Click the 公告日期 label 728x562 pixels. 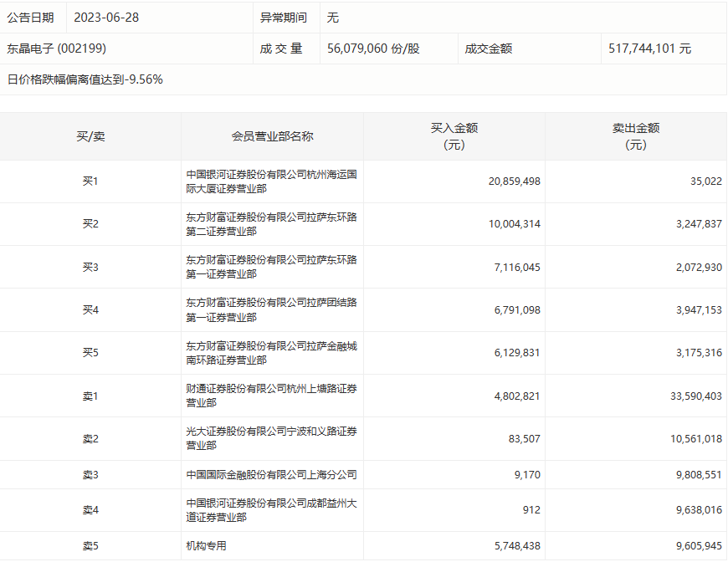tap(30, 18)
